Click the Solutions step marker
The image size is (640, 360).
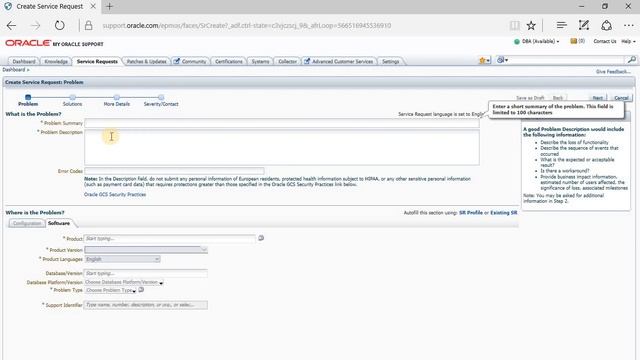[x=72, y=98]
